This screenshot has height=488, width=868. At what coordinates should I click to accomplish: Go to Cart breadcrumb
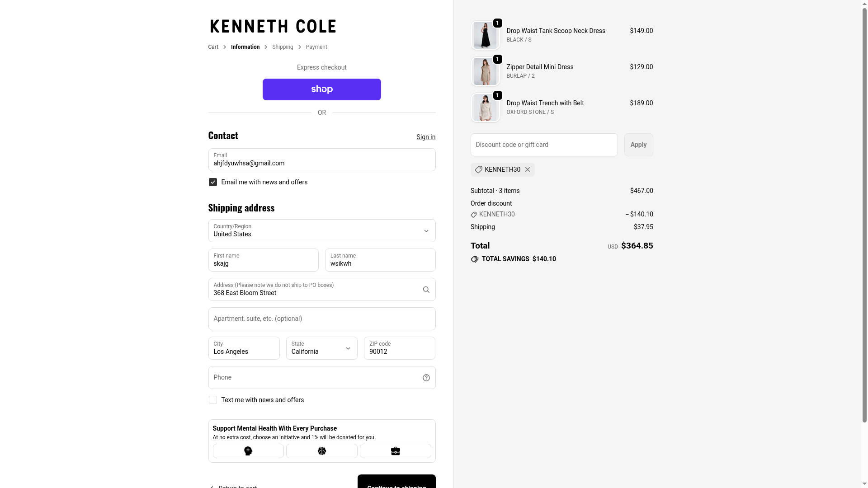click(213, 47)
